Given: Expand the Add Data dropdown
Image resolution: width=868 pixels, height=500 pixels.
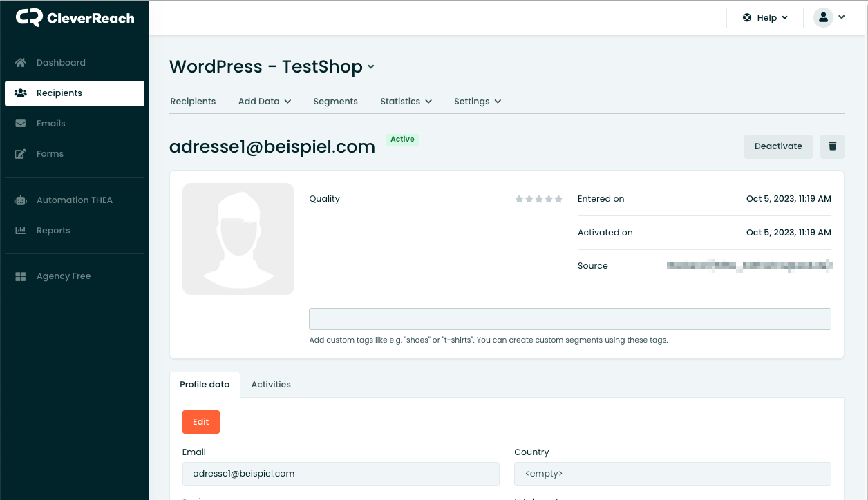Looking at the screenshot, I should pos(264,101).
